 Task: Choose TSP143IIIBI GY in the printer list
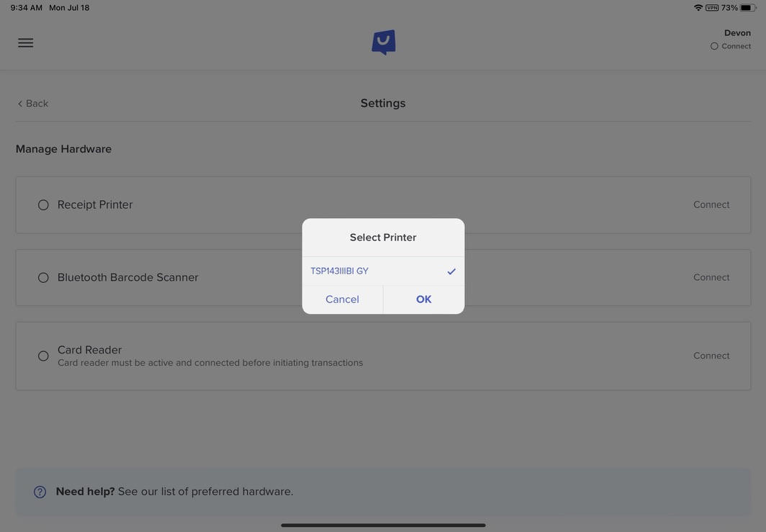pos(340,271)
